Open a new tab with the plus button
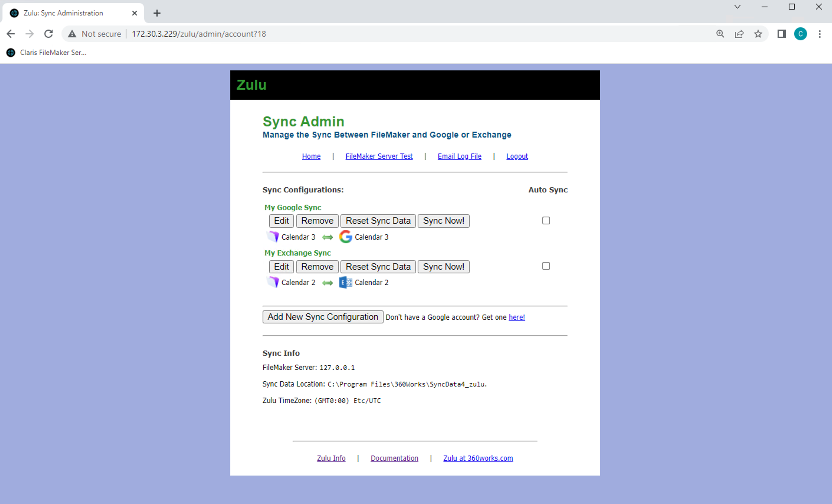832x504 pixels. (x=157, y=13)
